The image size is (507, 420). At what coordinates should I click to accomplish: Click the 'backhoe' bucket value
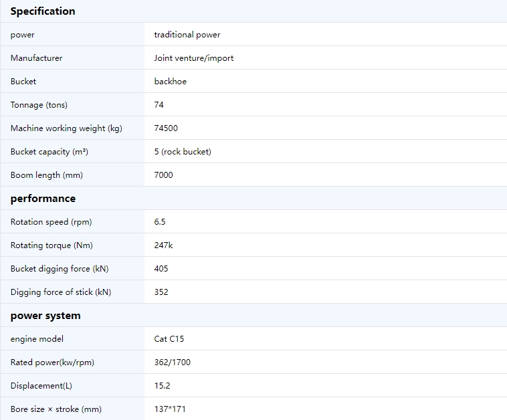pyautogui.click(x=170, y=82)
